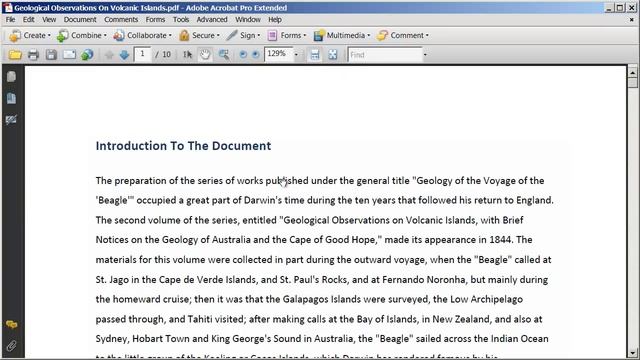Open the File menu
Viewport: 640px width, 360px height.
click(x=10, y=20)
